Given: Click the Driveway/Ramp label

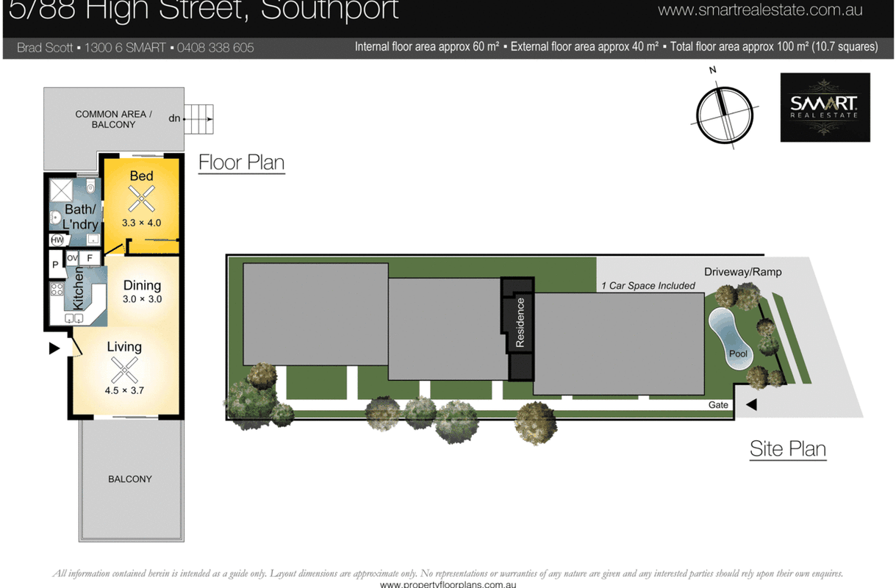Looking at the screenshot, I should coord(742,272).
